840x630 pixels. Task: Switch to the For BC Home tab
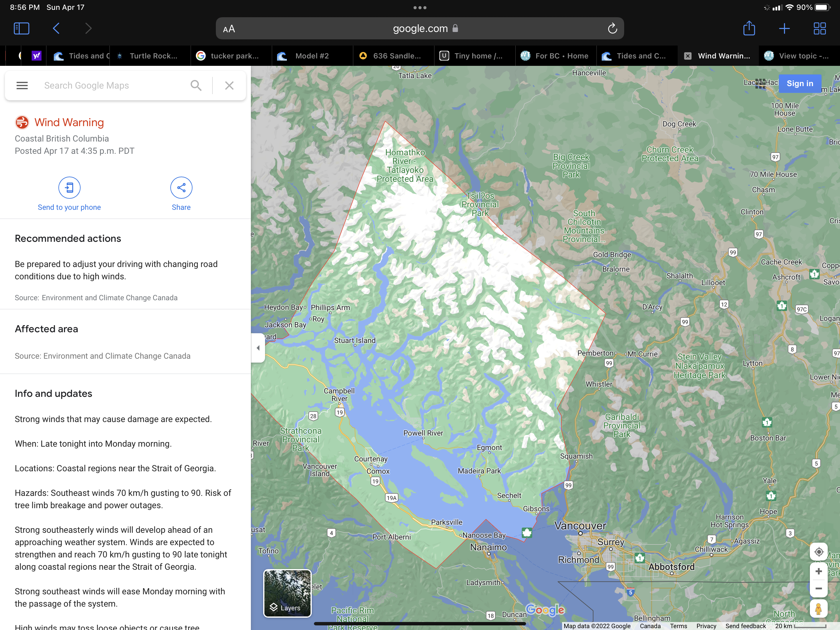click(x=556, y=56)
